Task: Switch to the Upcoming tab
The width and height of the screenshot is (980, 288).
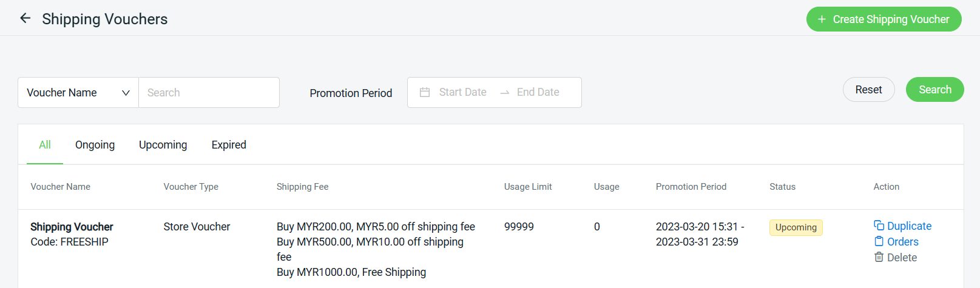Action: point(163,145)
